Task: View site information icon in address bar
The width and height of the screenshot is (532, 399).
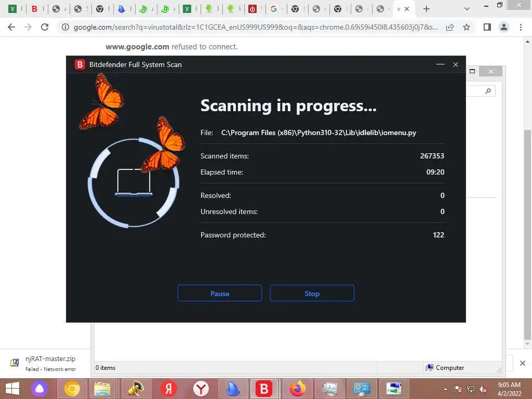Action: (65, 27)
